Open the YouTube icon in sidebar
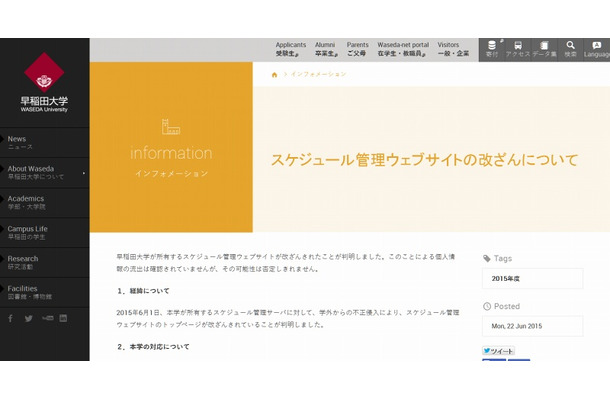The image size is (610, 400). click(46, 319)
